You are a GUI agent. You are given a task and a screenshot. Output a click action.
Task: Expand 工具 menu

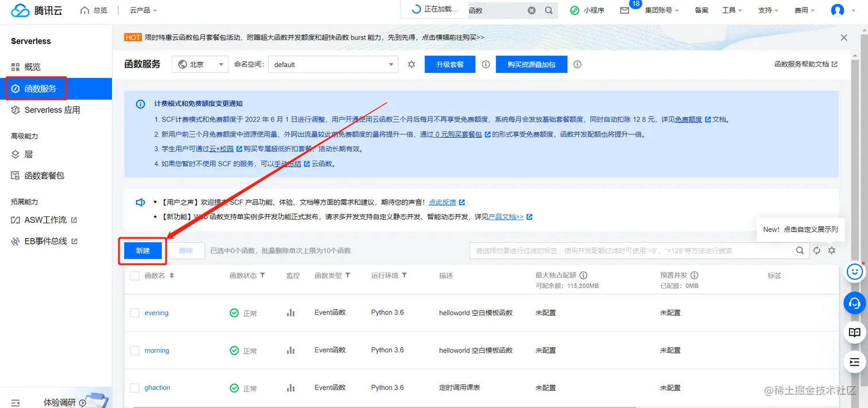point(732,10)
